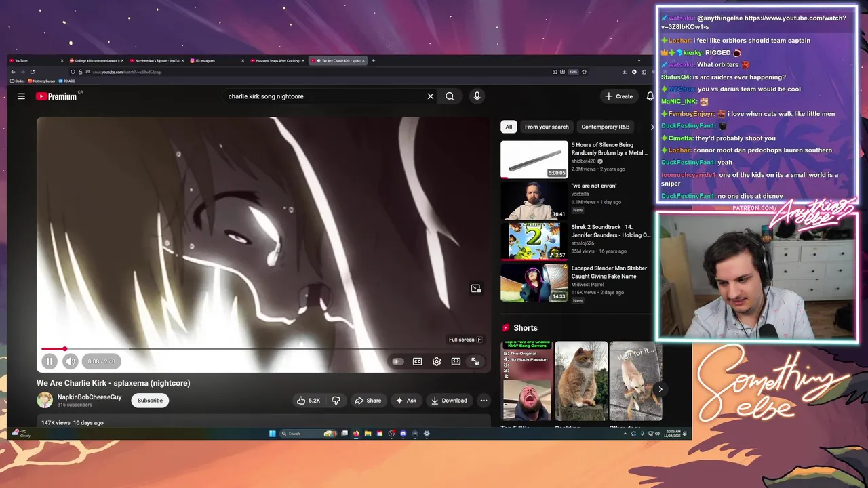Seek along the red video progress bar

(x=263, y=349)
